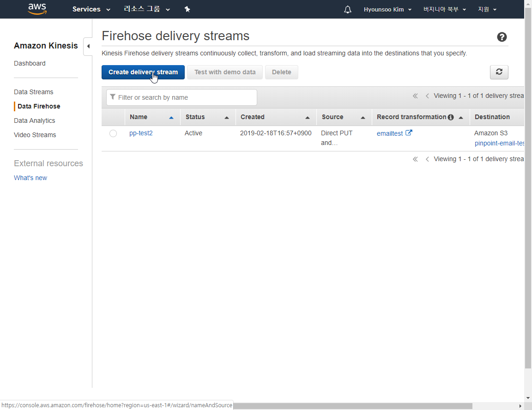
Task: Click the vertical scrollbar thumb
Action: (528, 187)
